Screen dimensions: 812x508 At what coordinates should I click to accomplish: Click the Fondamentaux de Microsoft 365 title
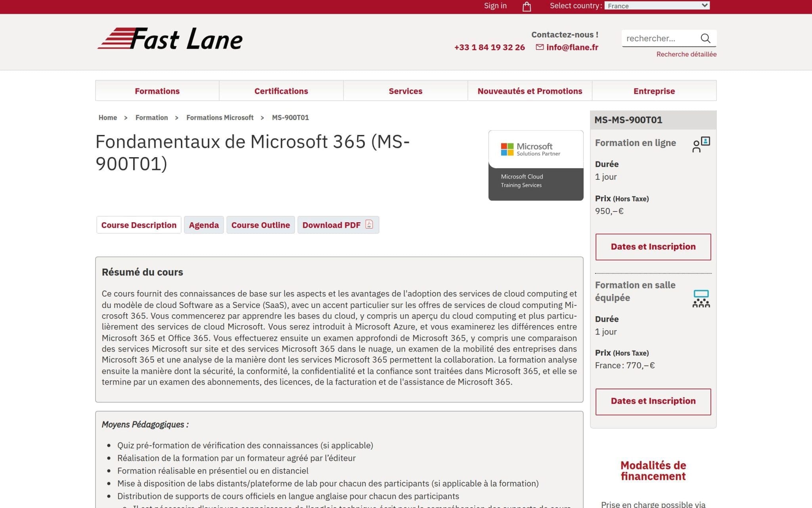(x=253, y=152)
